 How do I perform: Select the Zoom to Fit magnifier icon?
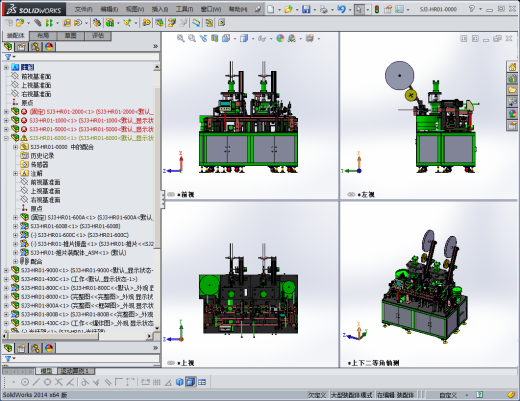(x=181, y=38)
